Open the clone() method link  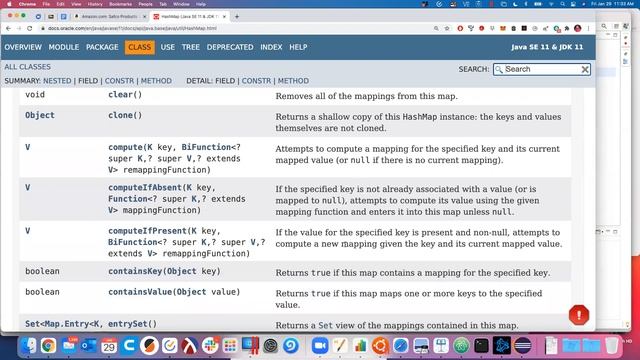(x=125, y=116)
